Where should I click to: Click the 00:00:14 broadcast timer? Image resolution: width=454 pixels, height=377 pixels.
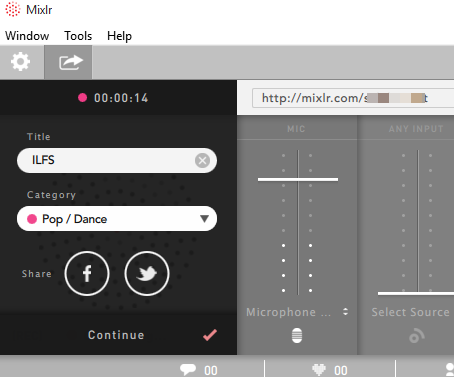click(x=121, y=98)
